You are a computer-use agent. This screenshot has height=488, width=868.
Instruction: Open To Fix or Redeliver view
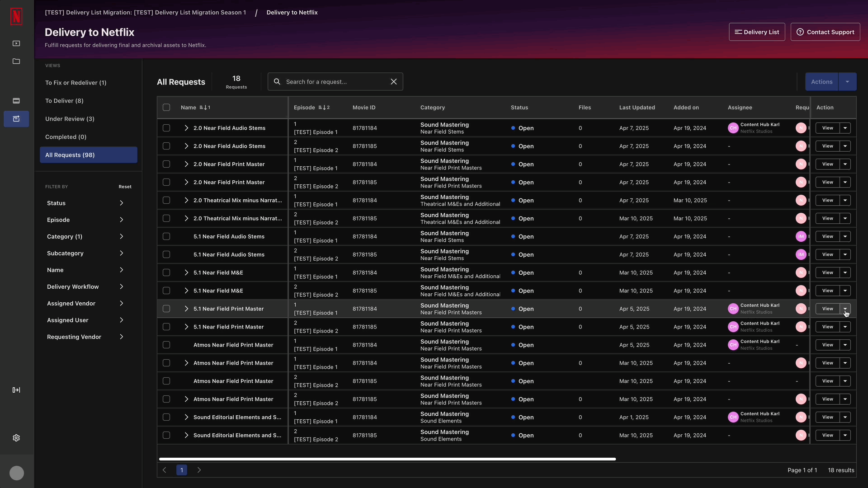89,83
